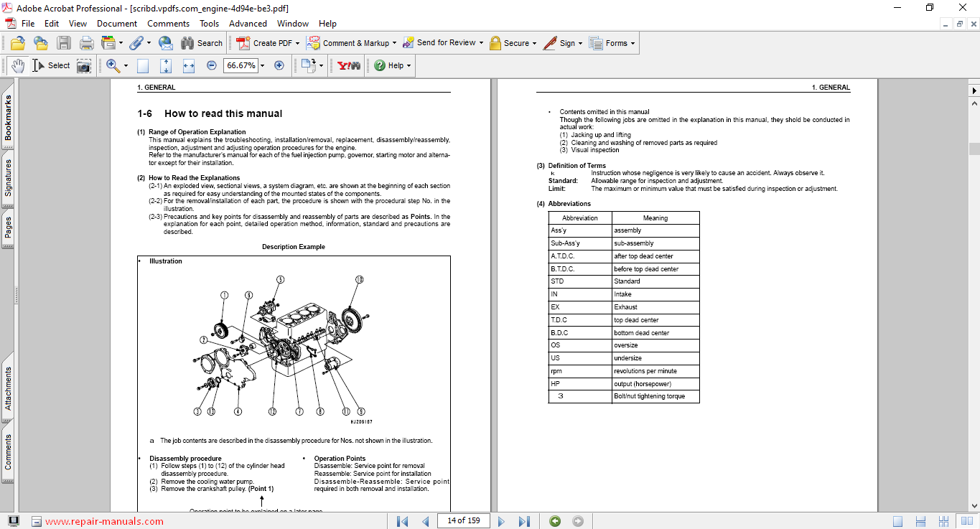The width and height of the screenshot is (980, 529).
Task: Click the Print icon in toolbar
Action: point(87,43)
